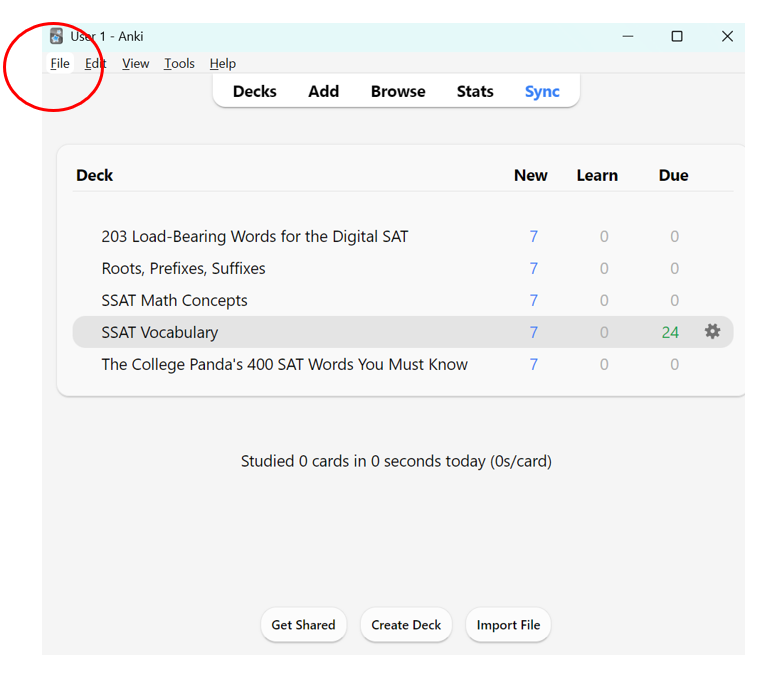Open The College Panda's 400 SAT Words deck

pyautogui.click(x=284, y=365)
